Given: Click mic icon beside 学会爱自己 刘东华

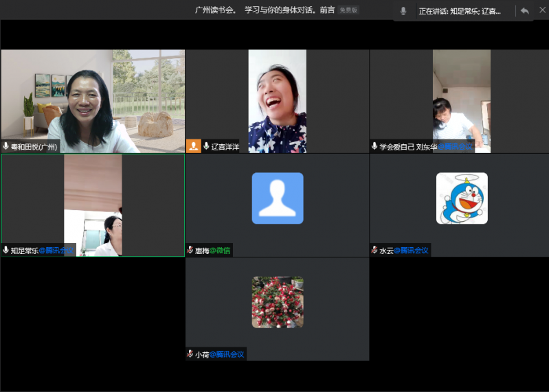Looking at the screenshot, I should [x=374, y=146].
